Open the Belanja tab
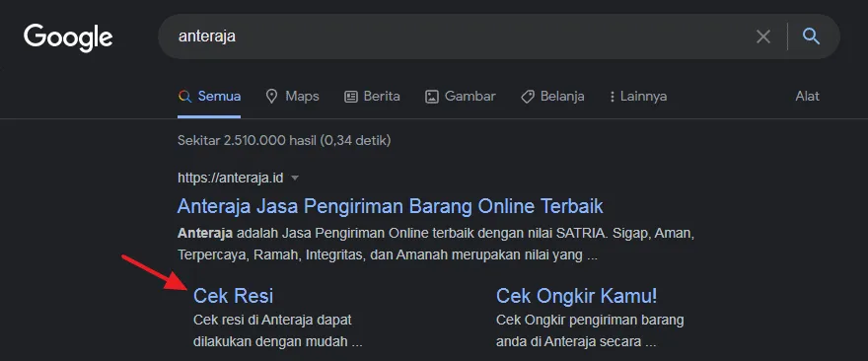868x361 pixels. 552,97
